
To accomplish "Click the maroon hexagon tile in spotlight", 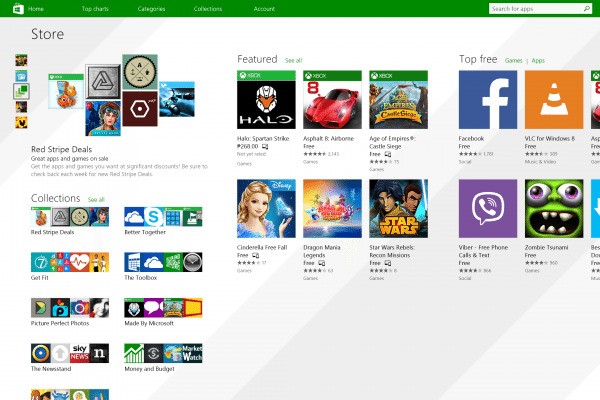I will point(140,109).
